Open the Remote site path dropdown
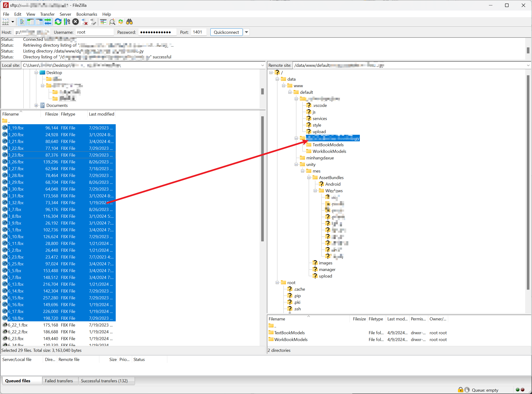 coord(528,65)
